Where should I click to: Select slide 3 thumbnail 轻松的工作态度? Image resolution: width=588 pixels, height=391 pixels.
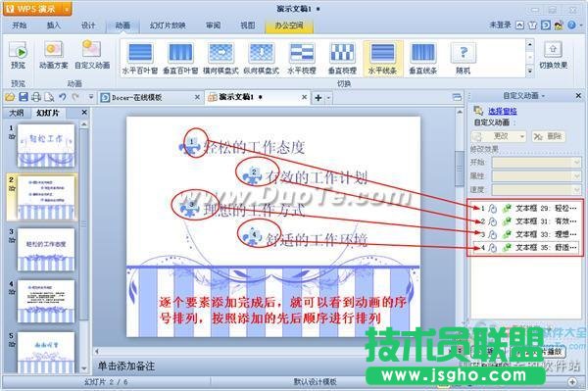(x=46, y=249)
